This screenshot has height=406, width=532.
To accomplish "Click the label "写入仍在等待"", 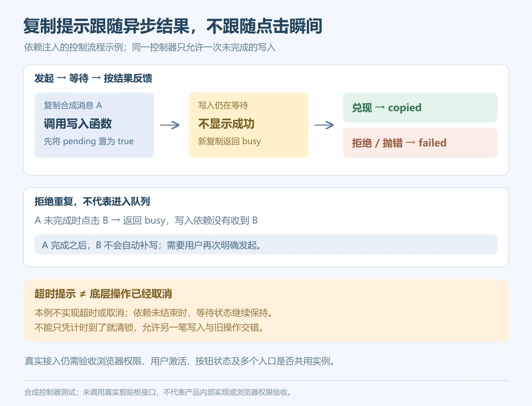I will [x=223, y=105].
